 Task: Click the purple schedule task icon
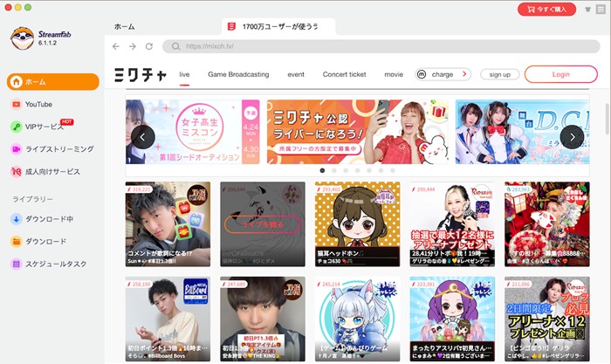point(16,264)
